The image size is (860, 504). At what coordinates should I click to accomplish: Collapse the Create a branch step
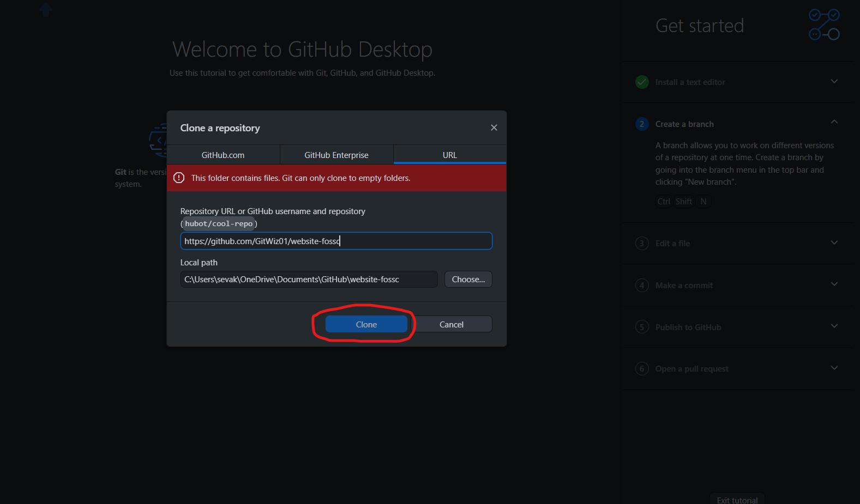click(x=834, y=122)
